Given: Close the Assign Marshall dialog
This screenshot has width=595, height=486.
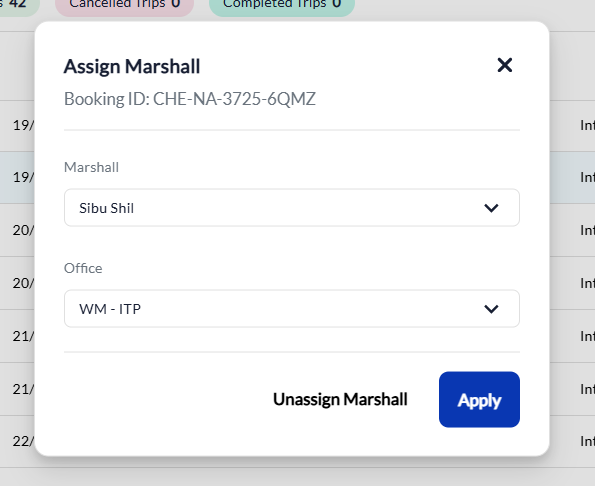Looking at the screenshot, I should click(x=505, y=65).
